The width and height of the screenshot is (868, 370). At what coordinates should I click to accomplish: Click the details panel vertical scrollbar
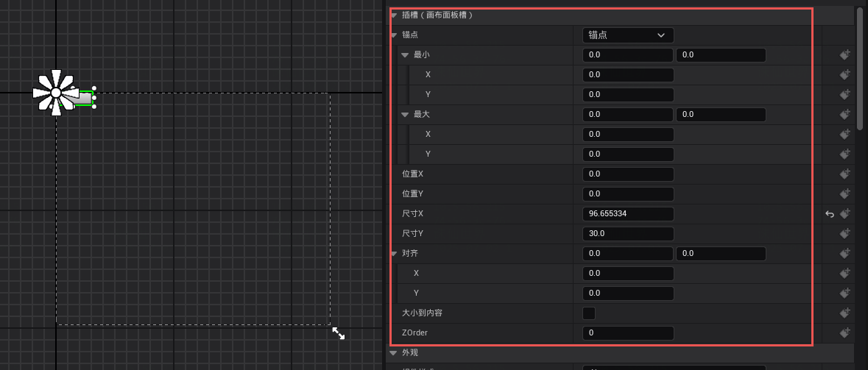click(x=860, y=69)
